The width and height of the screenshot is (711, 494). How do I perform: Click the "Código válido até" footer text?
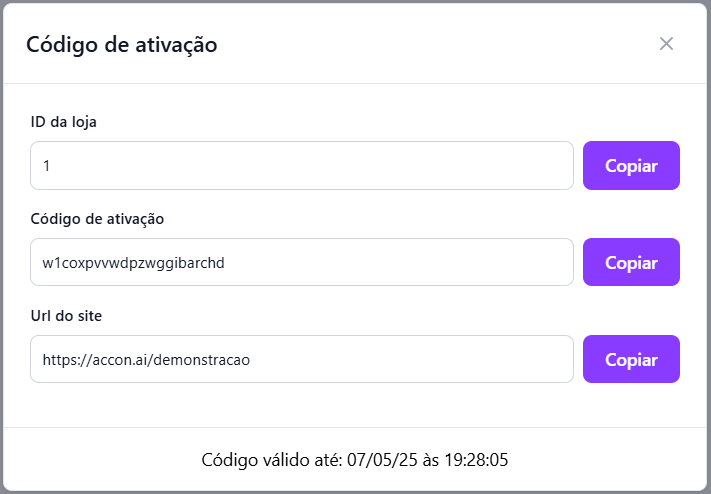271,460
